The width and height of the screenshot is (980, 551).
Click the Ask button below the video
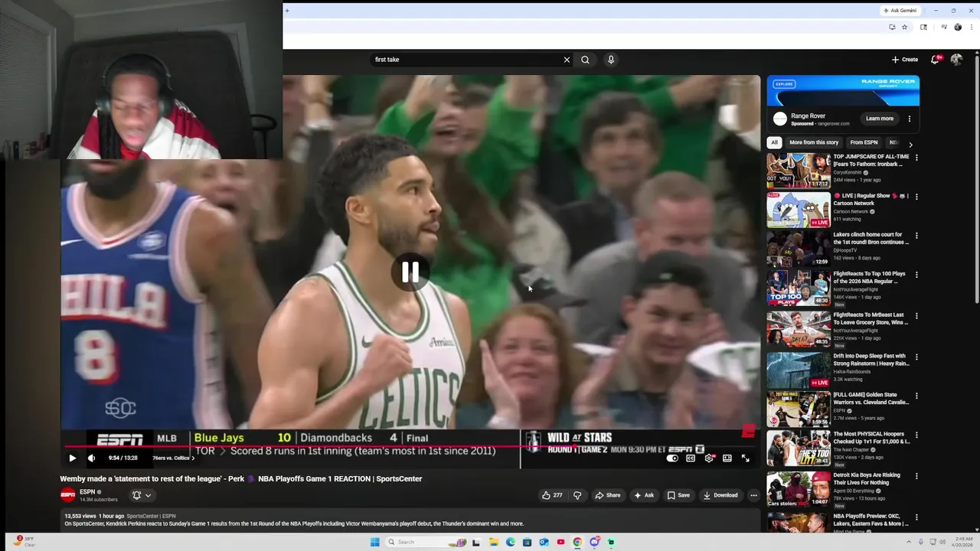point(644,495)
